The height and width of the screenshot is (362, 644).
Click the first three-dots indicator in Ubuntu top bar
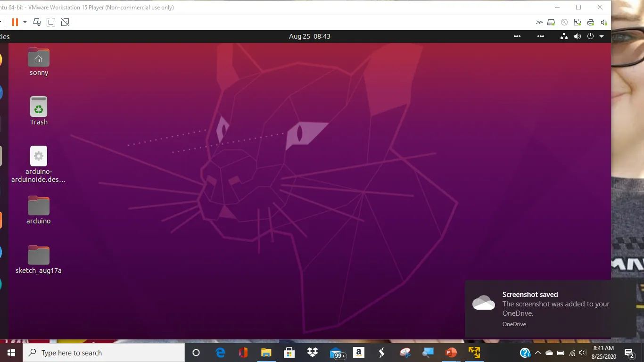coord(517,36)
